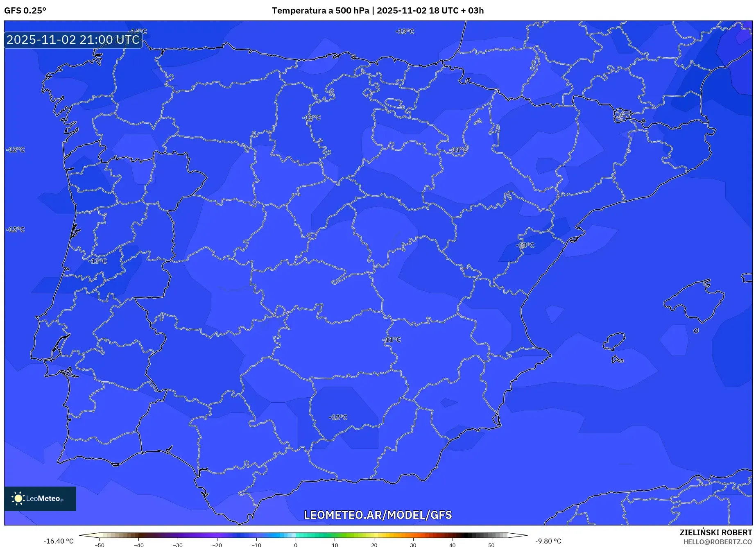Toggle the LeoMeteo watermark display
This screenshot has height=548, width=756.
[x=40, y=498]
